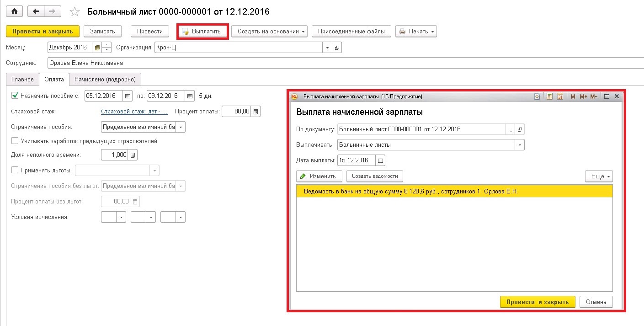Screen dimensions: 644x326
Task: Open linked document from По документу field
Action: pos(520,129)
